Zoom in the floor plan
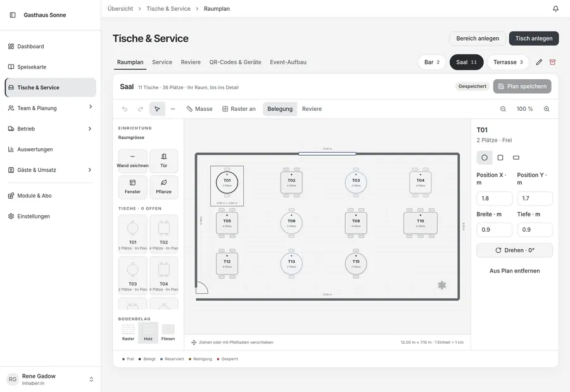 547,109
